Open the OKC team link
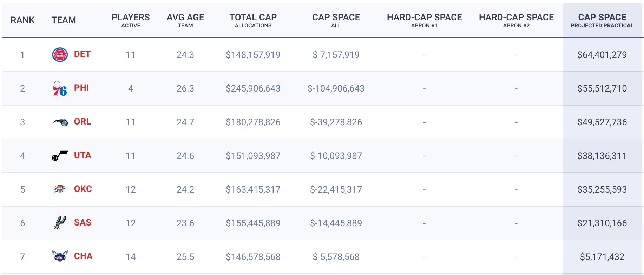 pos(83,189)
